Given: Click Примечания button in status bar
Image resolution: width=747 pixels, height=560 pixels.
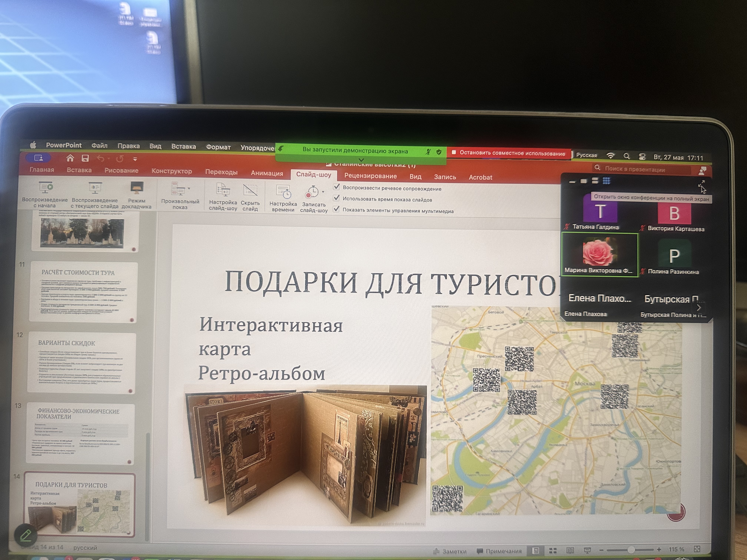Looking at the screenshot, I should (x=499, y=551).
